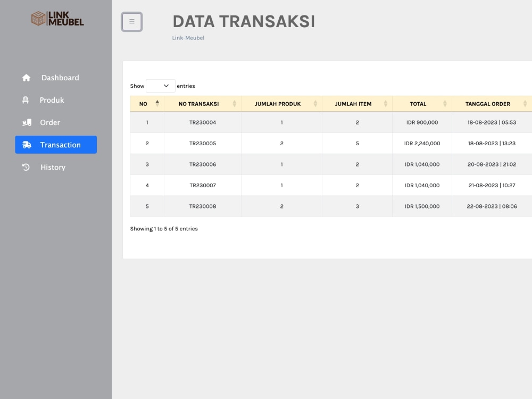Click the Produk chair icon
This screenshot has width=532, height=399.
point(26,100)
